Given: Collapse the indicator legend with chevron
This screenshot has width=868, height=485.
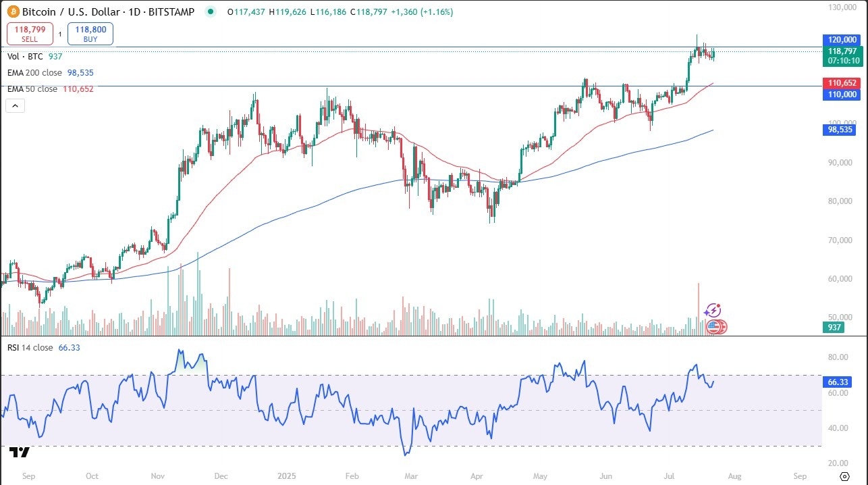Looking at the screenshot, I should 15,105.
